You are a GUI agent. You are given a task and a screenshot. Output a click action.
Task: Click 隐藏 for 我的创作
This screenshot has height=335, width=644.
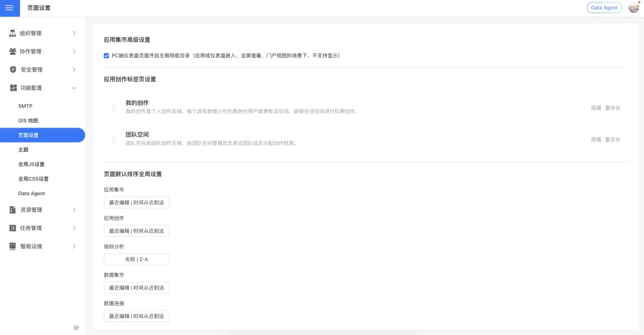(x=596, y=108)
